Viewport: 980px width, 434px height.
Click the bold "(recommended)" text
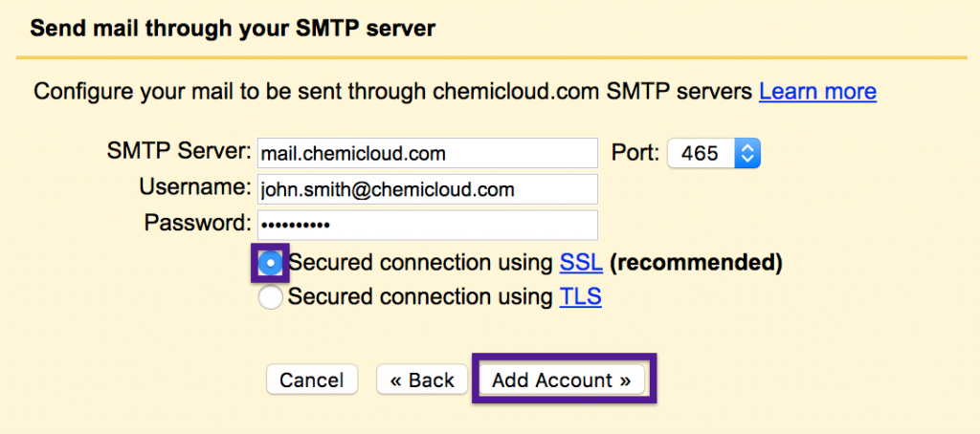point(696,262)
